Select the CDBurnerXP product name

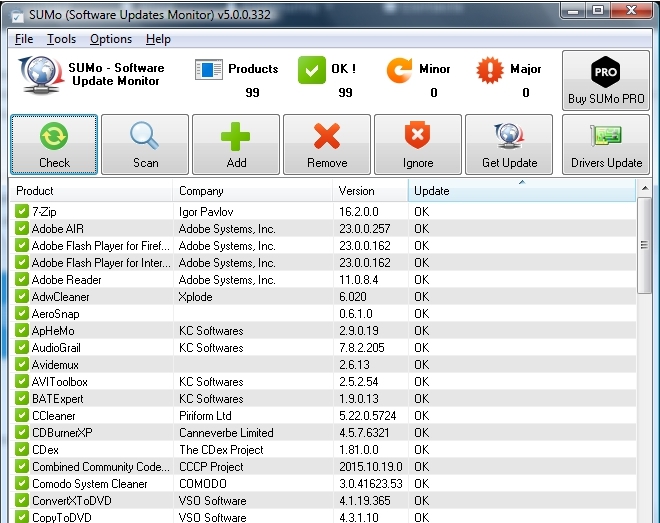coord(62,433)
